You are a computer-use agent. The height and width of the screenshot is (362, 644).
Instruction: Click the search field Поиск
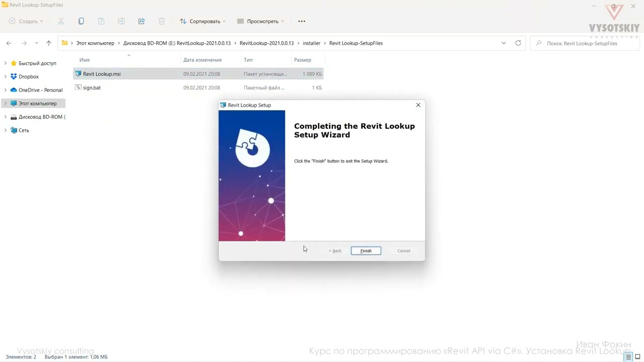(584, 43)
